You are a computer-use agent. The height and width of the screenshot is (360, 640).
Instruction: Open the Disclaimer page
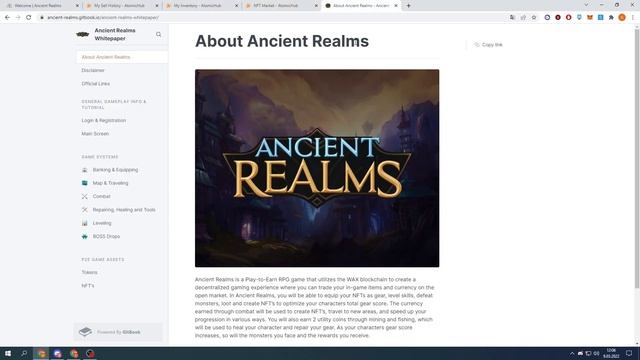point(93,71)
